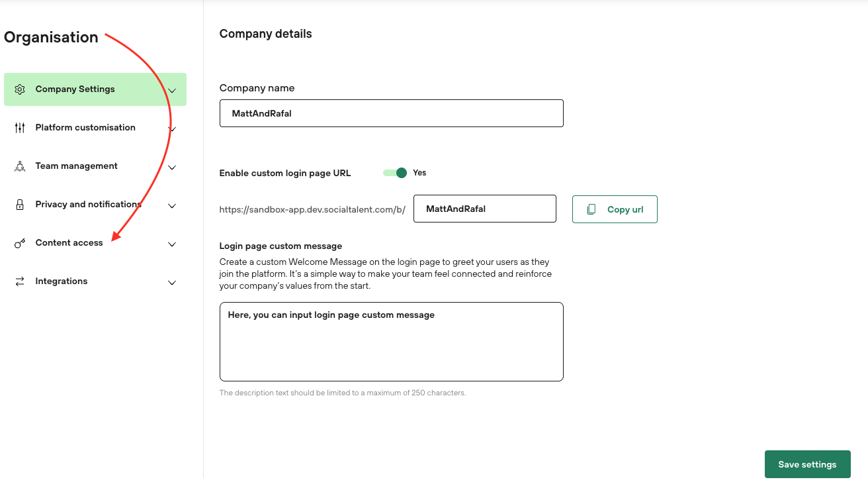The width and height of the screenshot is (868, 498).
Task: Expand the Content access chevron
Action: point(172,244)
